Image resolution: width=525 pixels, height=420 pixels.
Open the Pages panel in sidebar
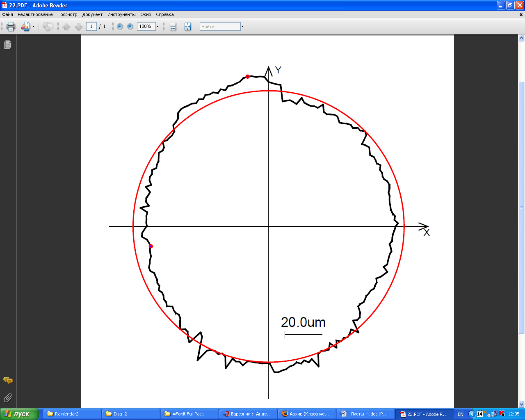(x=8, y=45)
